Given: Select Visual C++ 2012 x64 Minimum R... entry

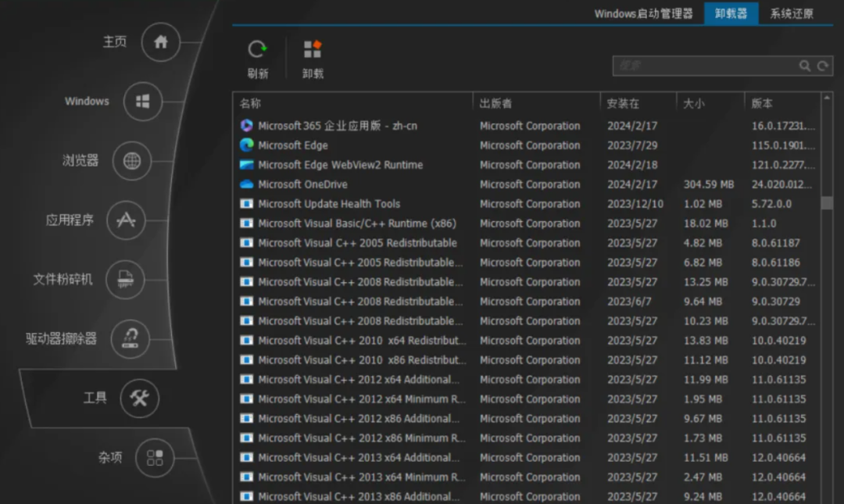Looking at the screenshot, I should coord(362,399).
